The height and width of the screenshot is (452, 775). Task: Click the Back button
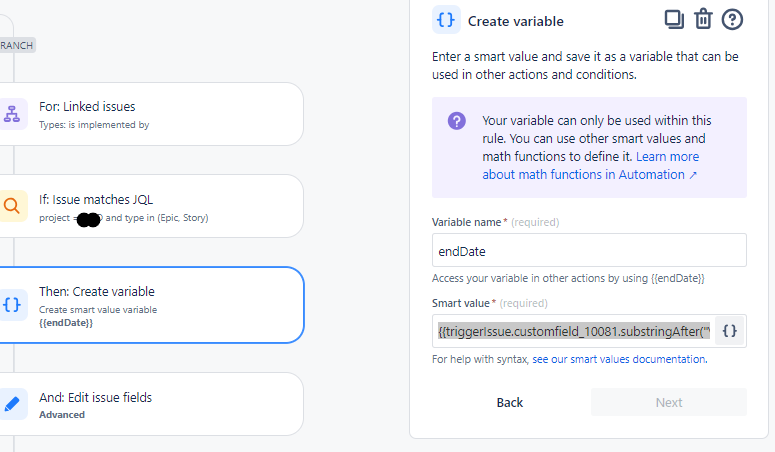[x=510, y=402]
